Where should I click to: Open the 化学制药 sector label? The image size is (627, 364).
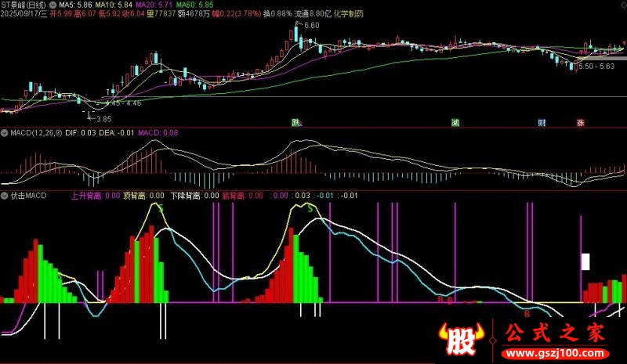coord(348,14)
